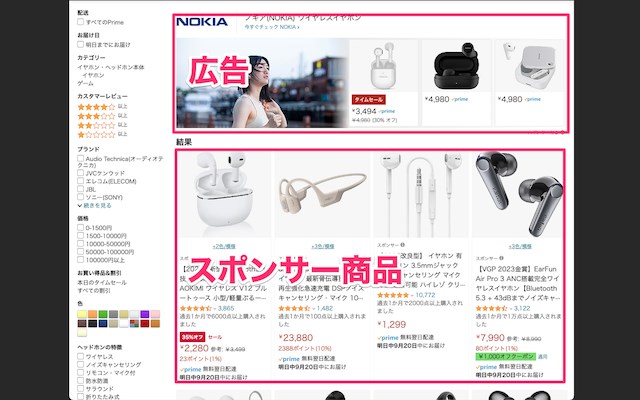The image size is (640, 400).
Task: Click the sponsor info icon on EarFun product
Action: tap(501, 258)
